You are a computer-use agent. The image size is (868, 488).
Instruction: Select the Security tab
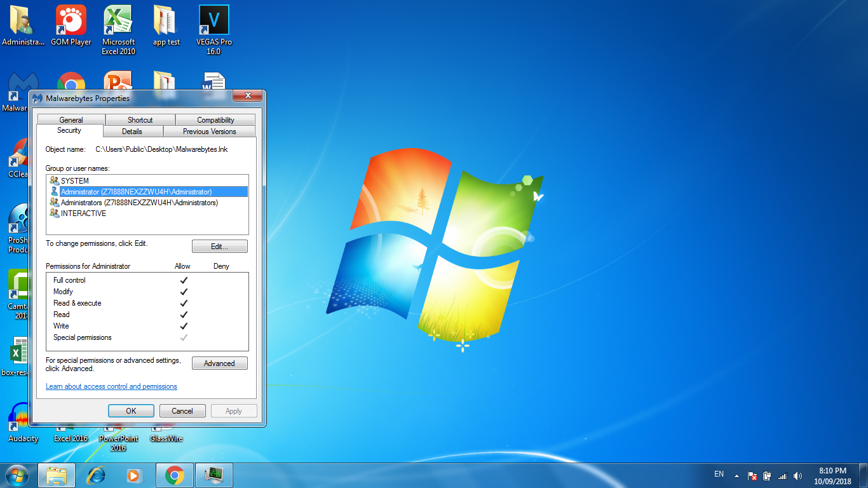tap(69, 130)
